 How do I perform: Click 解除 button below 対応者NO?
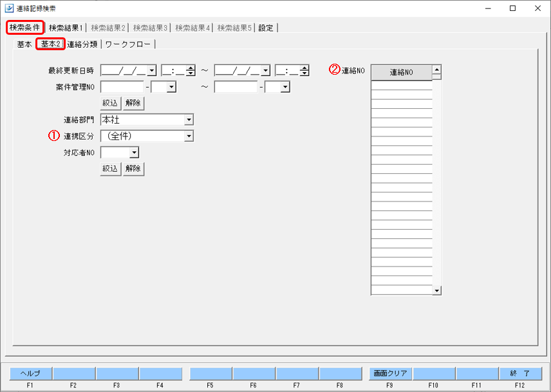(133, 169)
